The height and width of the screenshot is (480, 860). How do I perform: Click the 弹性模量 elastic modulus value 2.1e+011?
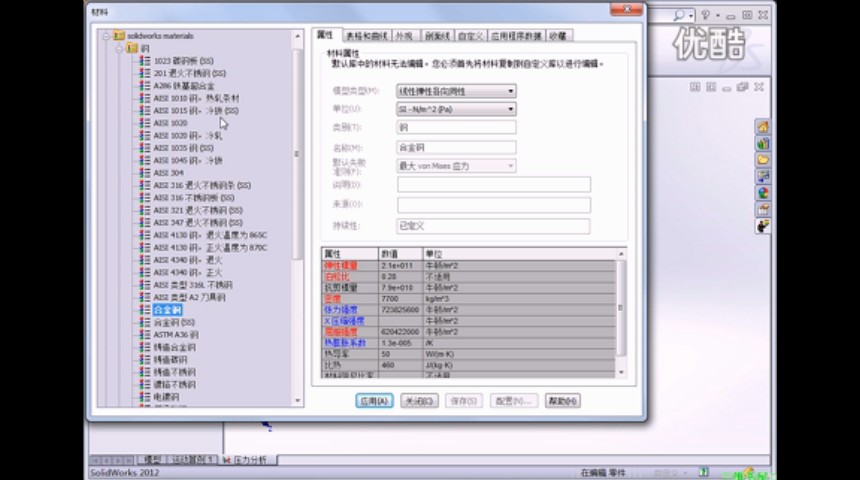400,266
